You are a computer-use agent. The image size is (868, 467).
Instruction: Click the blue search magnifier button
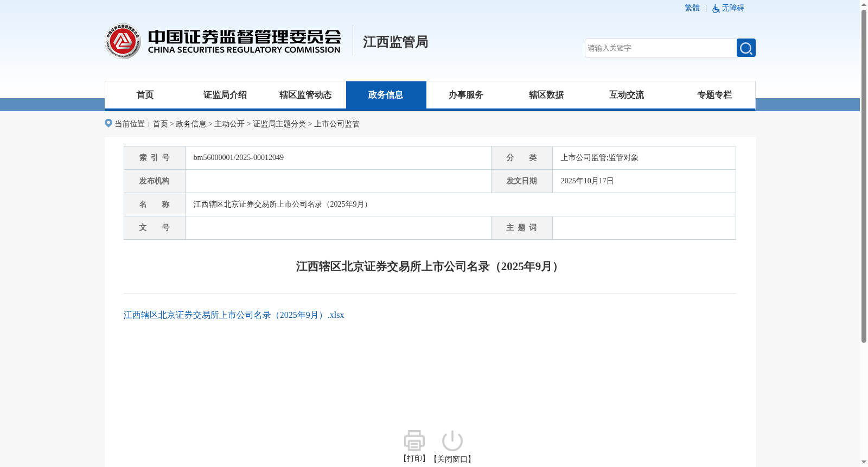click(746, 48)
